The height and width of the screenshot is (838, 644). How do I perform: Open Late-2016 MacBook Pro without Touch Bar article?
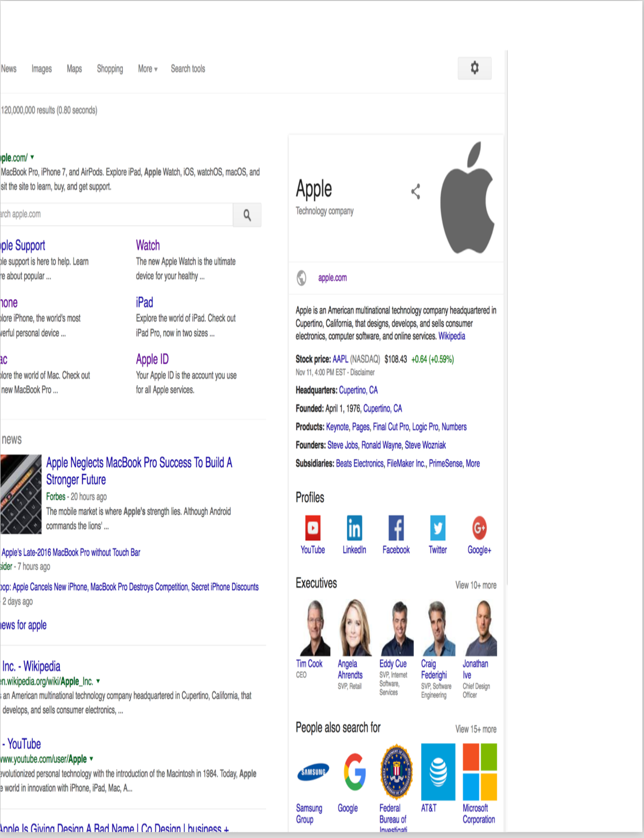(x=71, y=552)
